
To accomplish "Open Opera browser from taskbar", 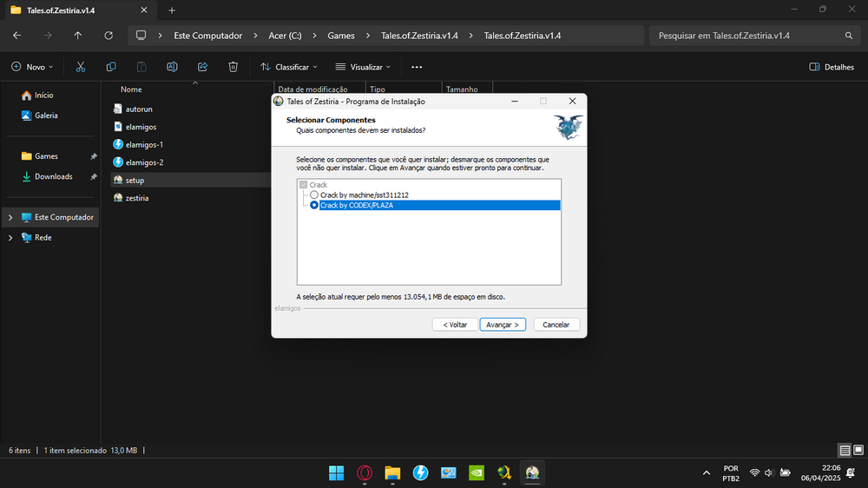I will 365,473.
